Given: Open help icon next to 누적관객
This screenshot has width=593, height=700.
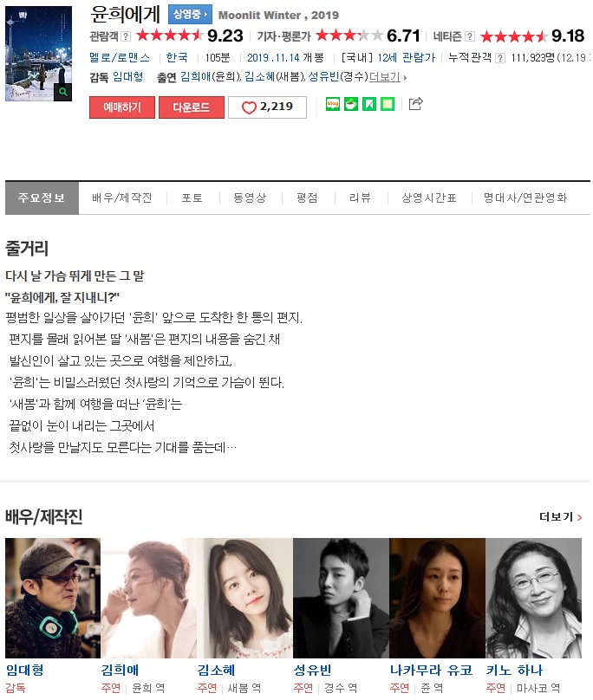Looking at the screenshot, I should (x=500, y=58).
